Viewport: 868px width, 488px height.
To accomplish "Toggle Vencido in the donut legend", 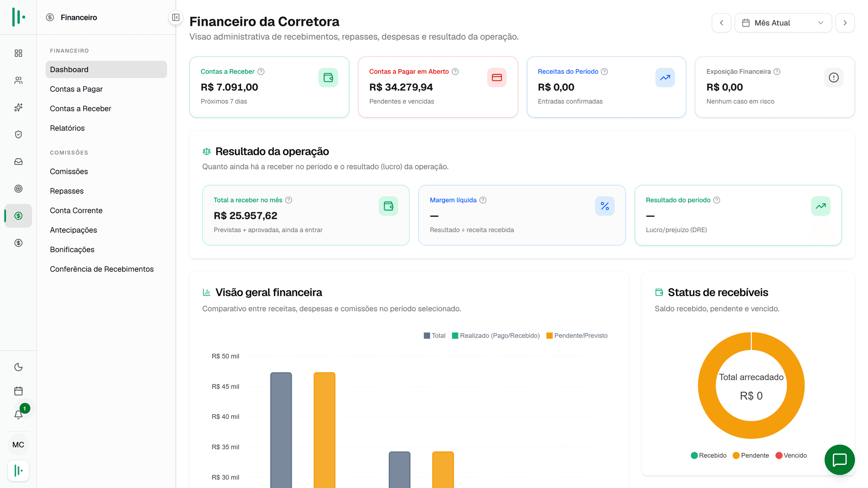I will tap(791, 455).
